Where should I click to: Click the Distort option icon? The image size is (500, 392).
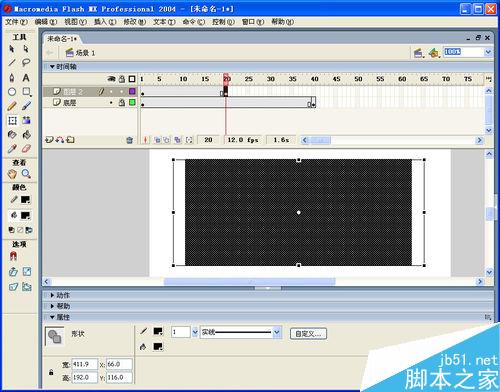tap(13, 287)
